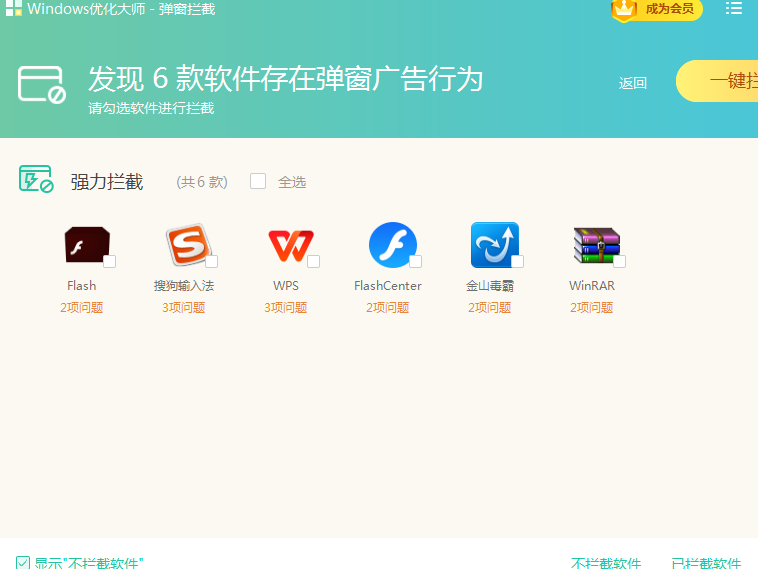Screen dimensions: 758x569
Task: Open the hamburger menu at top right
Action: [x=734, y=9]
